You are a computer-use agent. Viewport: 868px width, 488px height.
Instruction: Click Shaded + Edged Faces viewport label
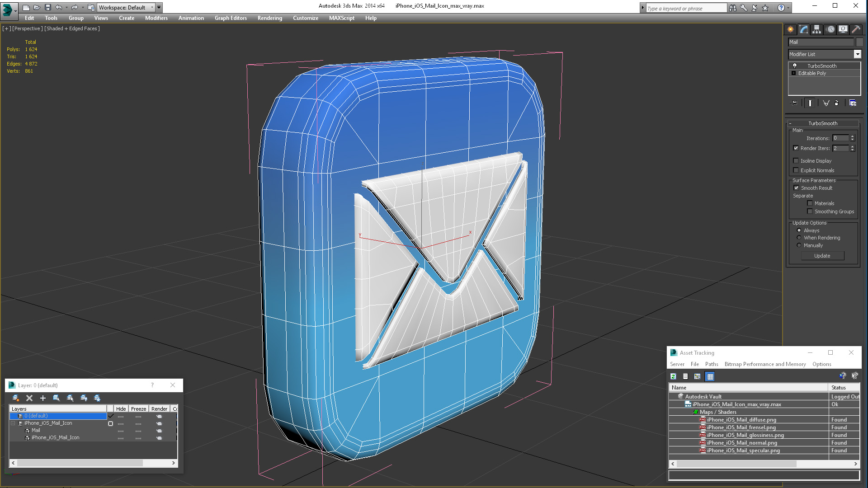(72, 28)
